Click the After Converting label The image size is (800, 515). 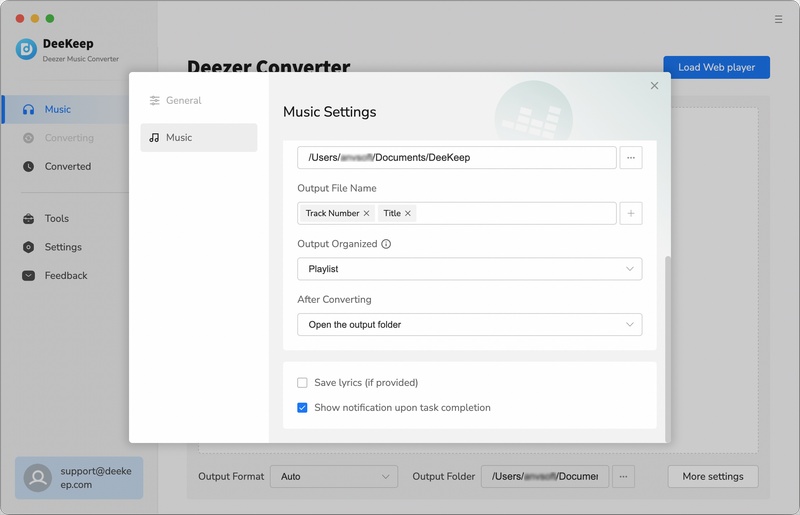[x=334, y=300]
